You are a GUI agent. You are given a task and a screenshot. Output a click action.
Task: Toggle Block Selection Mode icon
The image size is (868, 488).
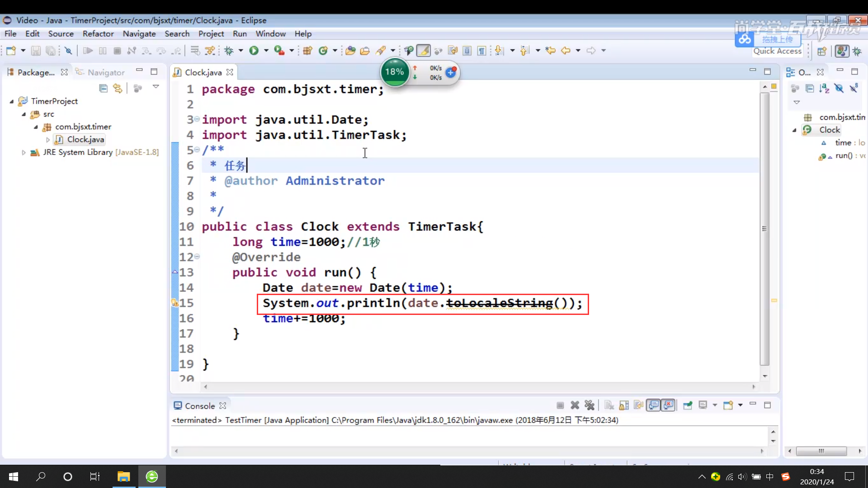click(x=467, y=51)
